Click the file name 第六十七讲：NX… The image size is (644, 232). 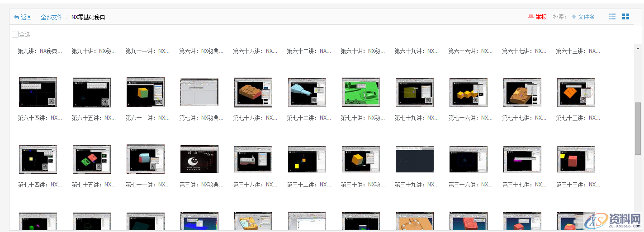(525, 51)
